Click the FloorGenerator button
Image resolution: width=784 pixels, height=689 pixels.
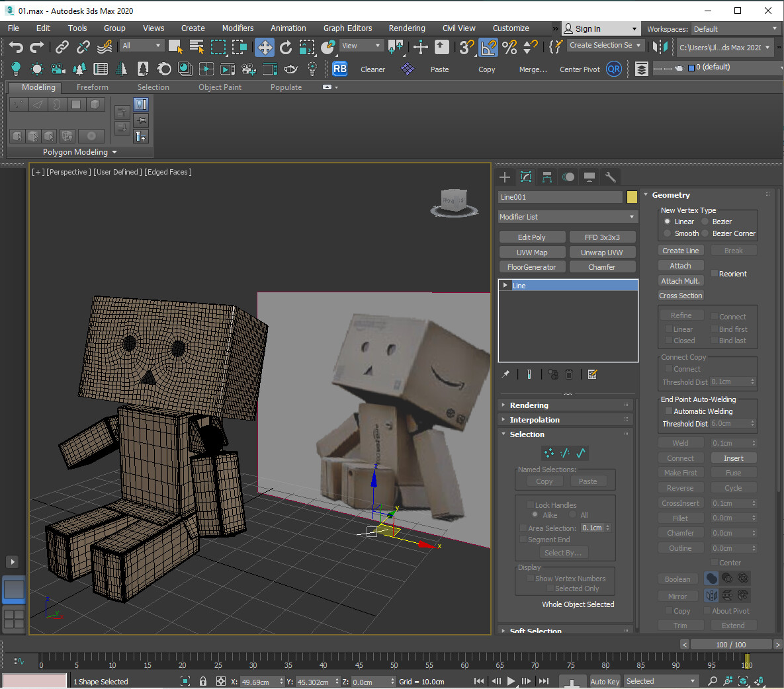tap(531, 267)
